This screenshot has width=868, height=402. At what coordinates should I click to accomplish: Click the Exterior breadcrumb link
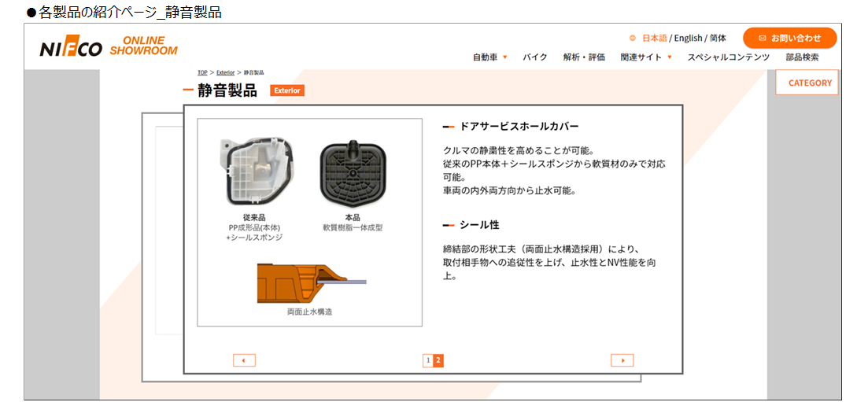(x=225, y=72)
